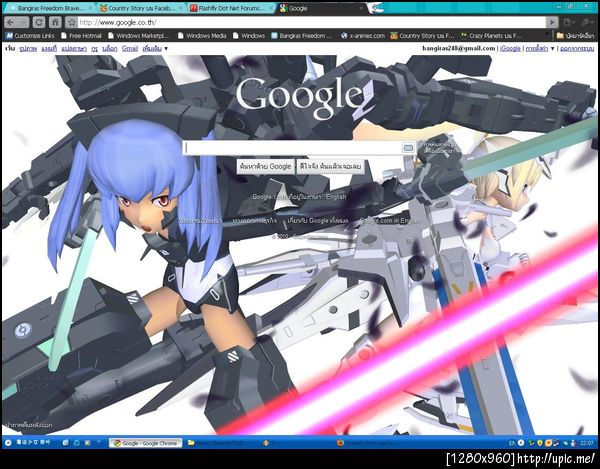Open the Bangiras Freedom bookmark
Image resolution: width=600 pixels, height=469 pixels.
pos(302,36)
